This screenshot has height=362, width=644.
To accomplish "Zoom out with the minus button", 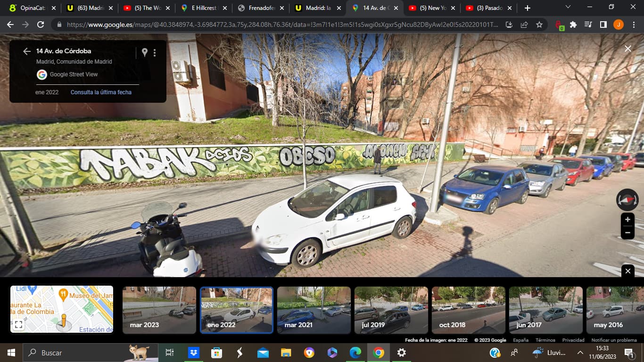I will (627, 232).
